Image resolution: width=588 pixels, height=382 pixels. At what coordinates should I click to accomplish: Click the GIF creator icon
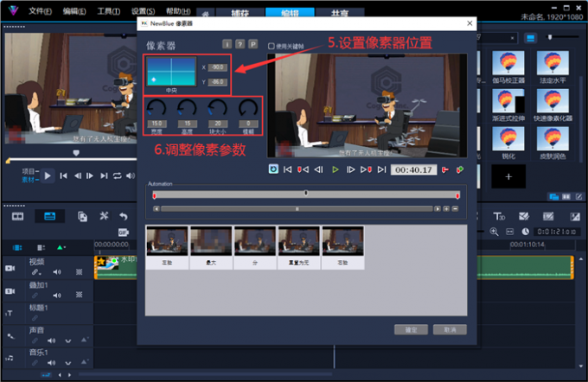tap(124, 232)
